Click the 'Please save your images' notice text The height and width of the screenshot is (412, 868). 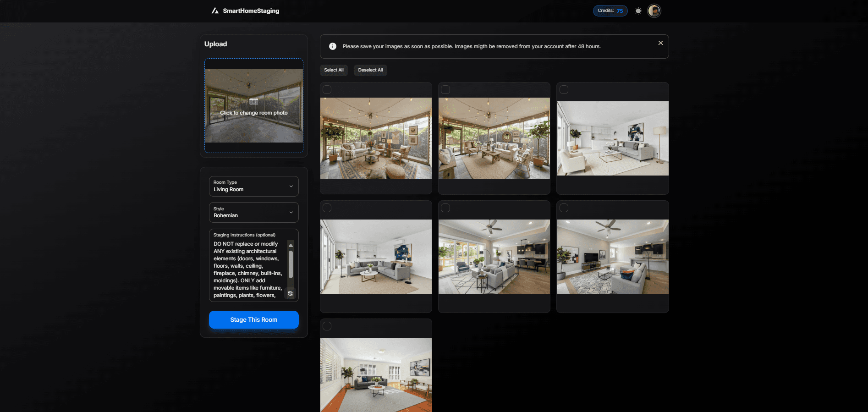472,46
